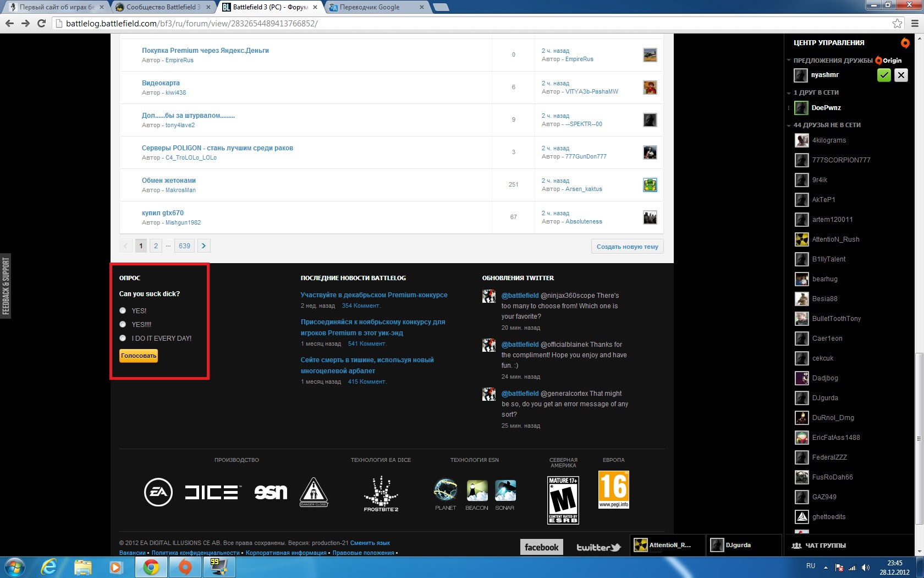Open DoePwnz avatar in friends list
The height and width of the screenshot is (578, 924).
801,108
